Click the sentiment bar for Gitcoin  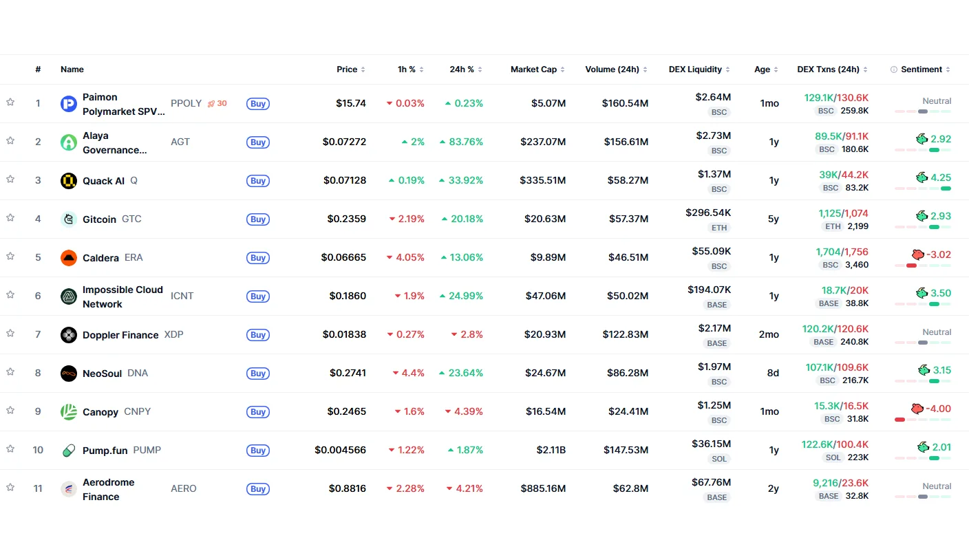coord(923,227)
